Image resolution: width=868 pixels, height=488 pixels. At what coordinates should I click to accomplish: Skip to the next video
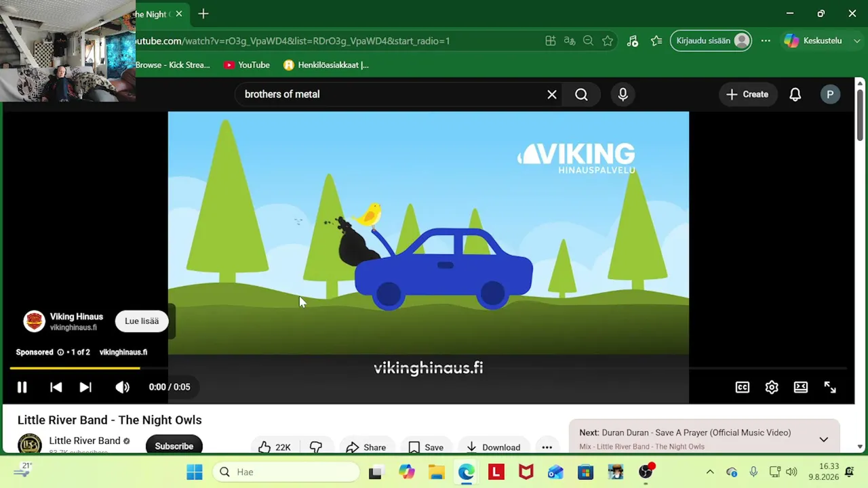point(85,387)
